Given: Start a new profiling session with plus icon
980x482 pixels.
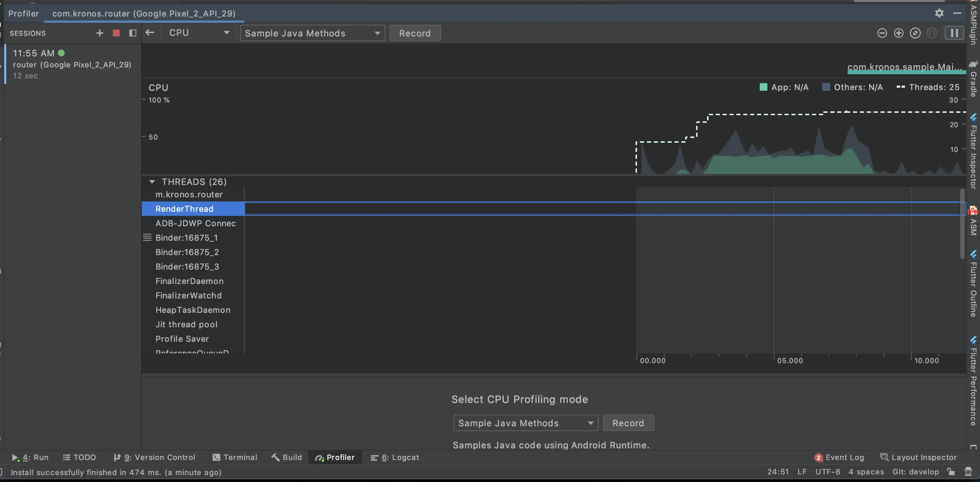Looking at the screenshot, I should tap(100, 33).
